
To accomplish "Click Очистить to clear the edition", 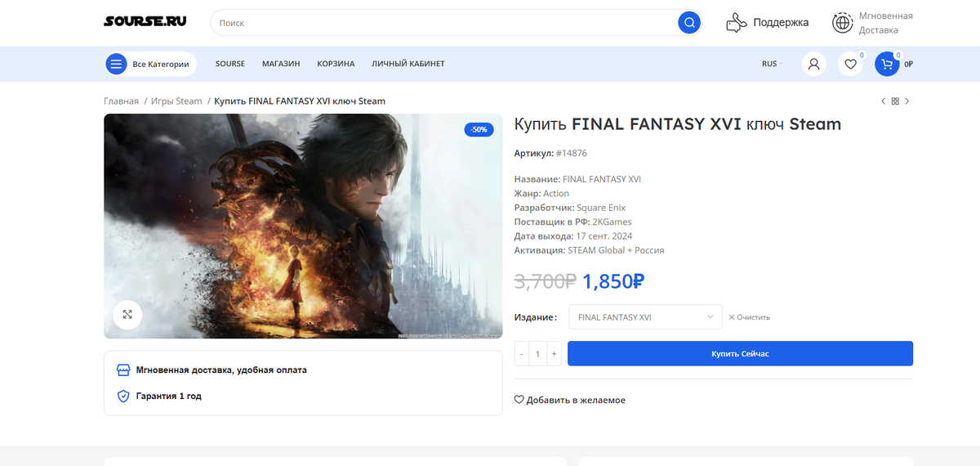I will tap(749, 317).
